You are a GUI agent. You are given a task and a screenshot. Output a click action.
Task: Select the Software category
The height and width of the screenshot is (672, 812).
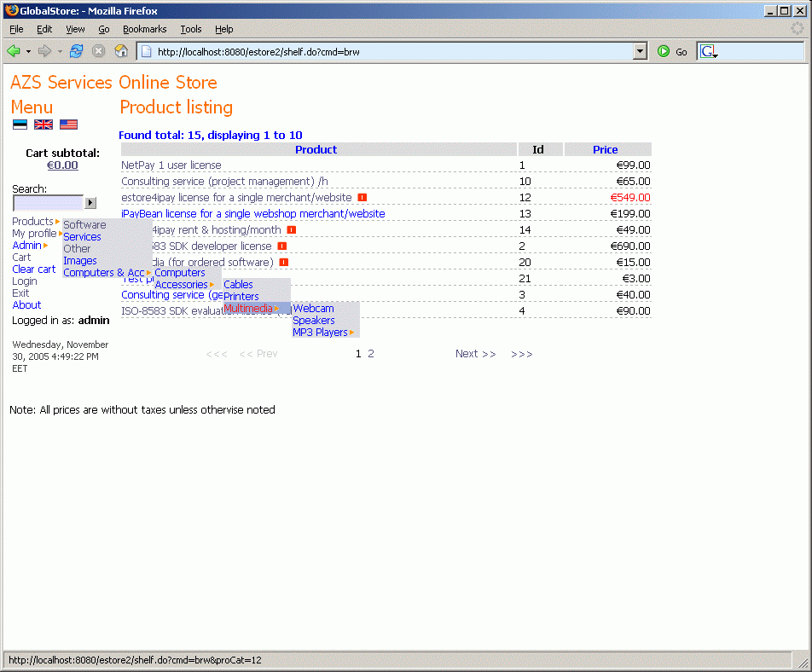[84, 225]
